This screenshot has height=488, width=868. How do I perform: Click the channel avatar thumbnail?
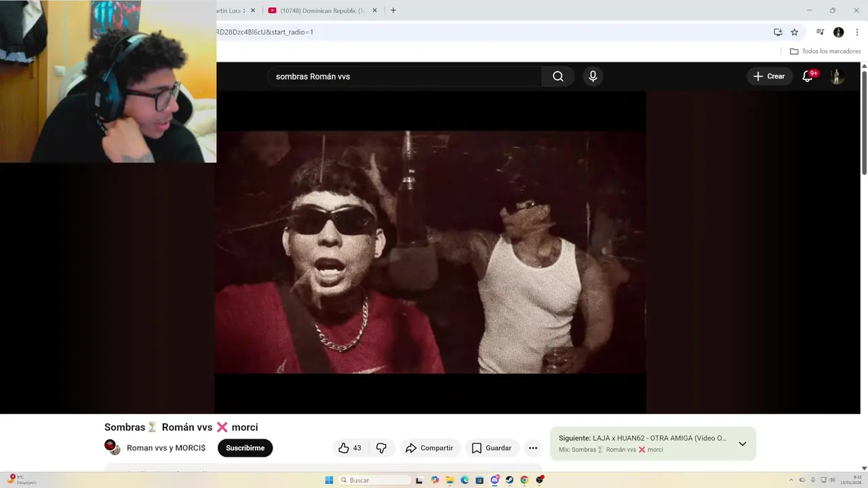tap(112, 447)
